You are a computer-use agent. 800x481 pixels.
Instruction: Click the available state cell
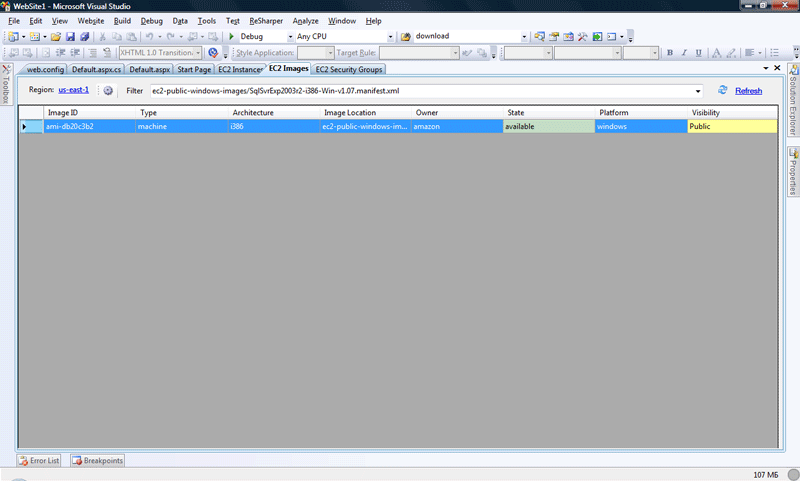[549, 126]
